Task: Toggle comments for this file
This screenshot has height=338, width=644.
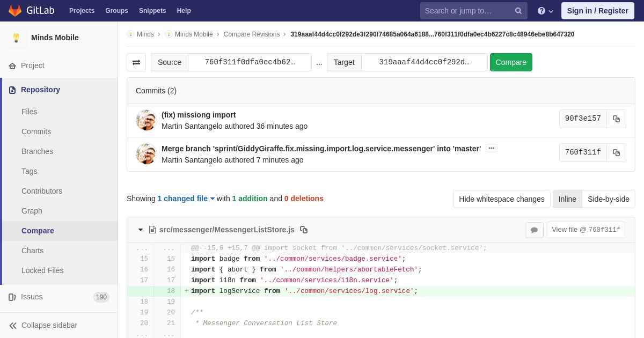Action: [534, 230]
